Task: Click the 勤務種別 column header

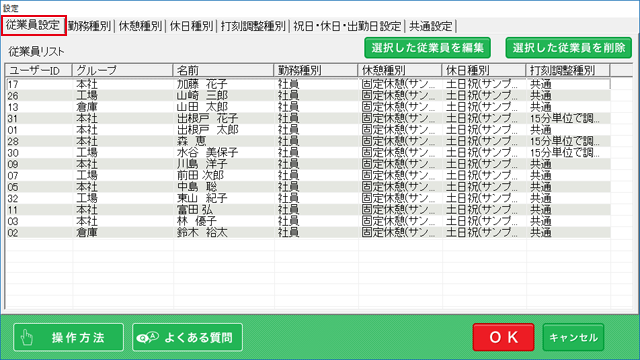Action: click(x=316, y=70)
